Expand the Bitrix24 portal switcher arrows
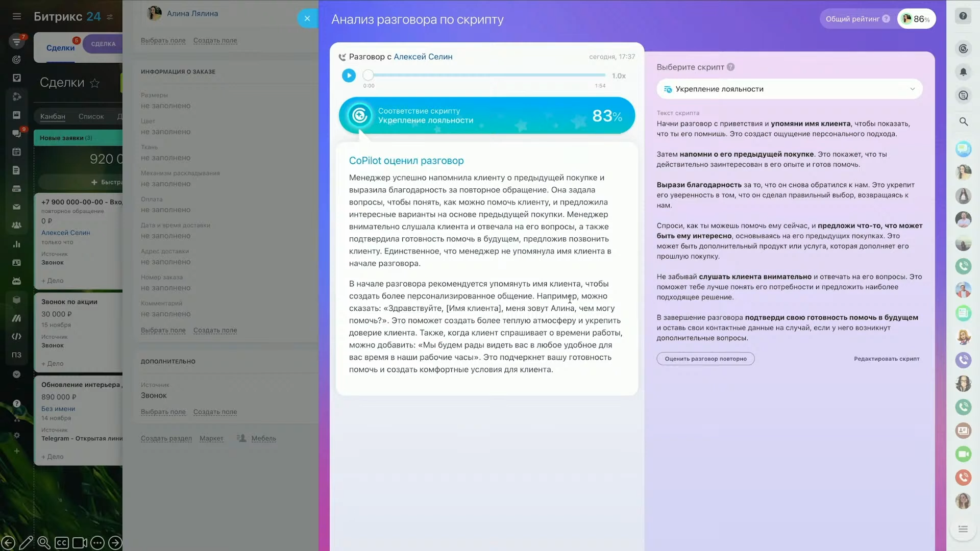 [x=110, y=17]
